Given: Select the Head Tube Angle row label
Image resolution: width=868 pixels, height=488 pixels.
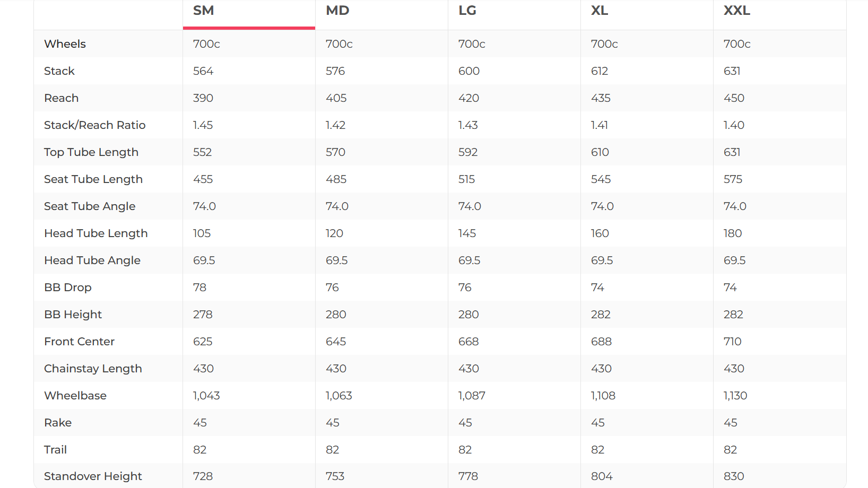Looking at the screenshot, I should tap(92, 260).
